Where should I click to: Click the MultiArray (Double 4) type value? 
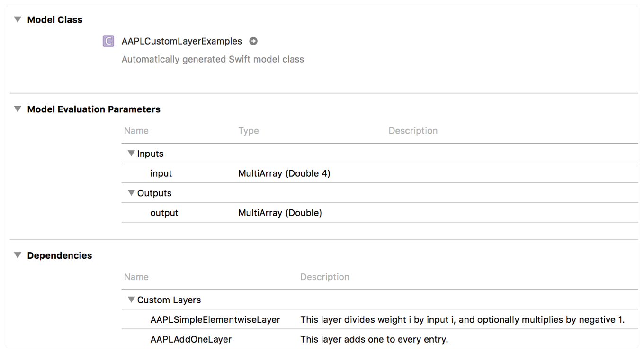pyautogui.click(x=284, y=173)
